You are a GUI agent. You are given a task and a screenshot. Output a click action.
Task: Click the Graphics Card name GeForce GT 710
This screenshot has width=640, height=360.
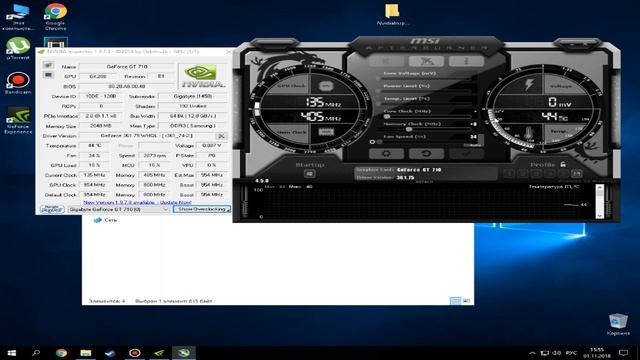[x=419, y=170]
